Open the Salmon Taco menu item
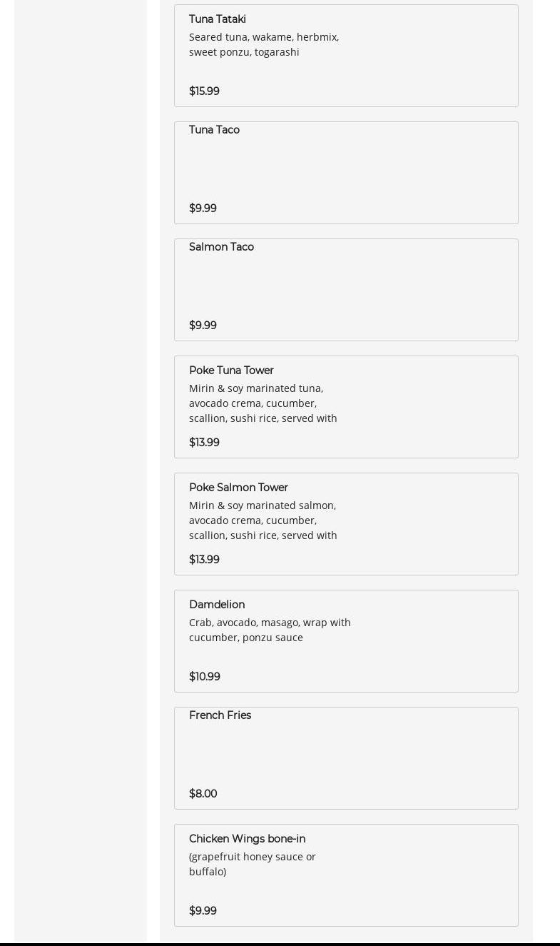Image resolution: width=560 pixels, height=946 pixels. click(x=221, y=247)
